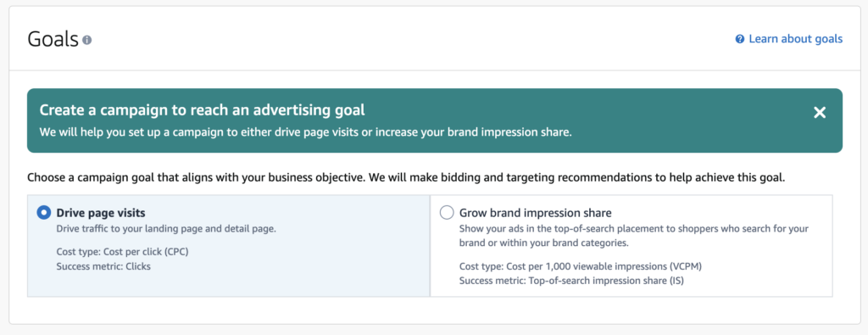Click the Grow brand impression share label
This screenshot has width=868, height=335.
[x=536, y=213]
